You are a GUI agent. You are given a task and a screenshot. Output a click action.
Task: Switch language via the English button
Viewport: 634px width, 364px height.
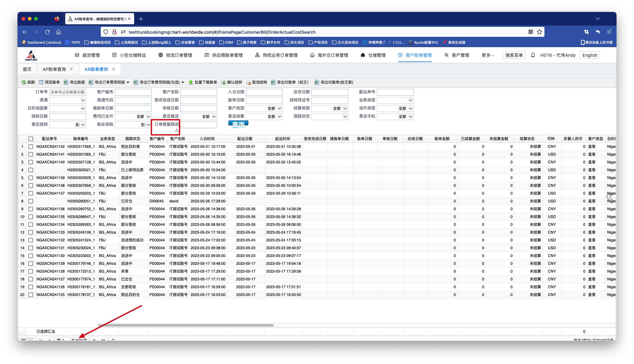[590, 55]
